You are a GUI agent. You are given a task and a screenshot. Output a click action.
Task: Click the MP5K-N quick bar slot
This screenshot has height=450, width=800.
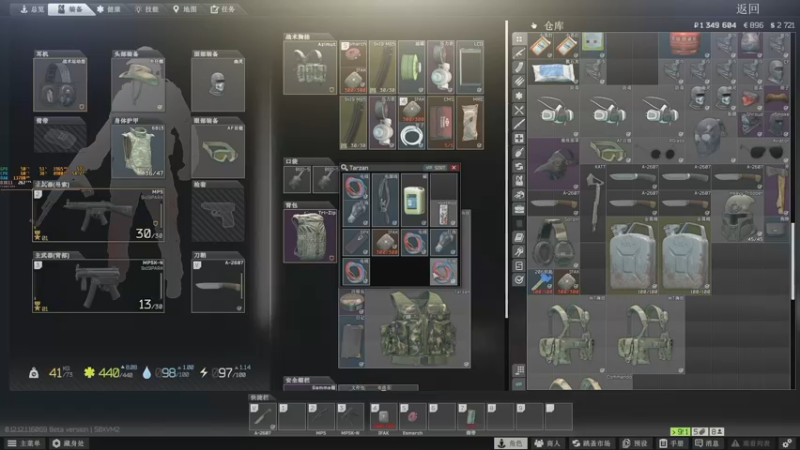coord(350,416)
